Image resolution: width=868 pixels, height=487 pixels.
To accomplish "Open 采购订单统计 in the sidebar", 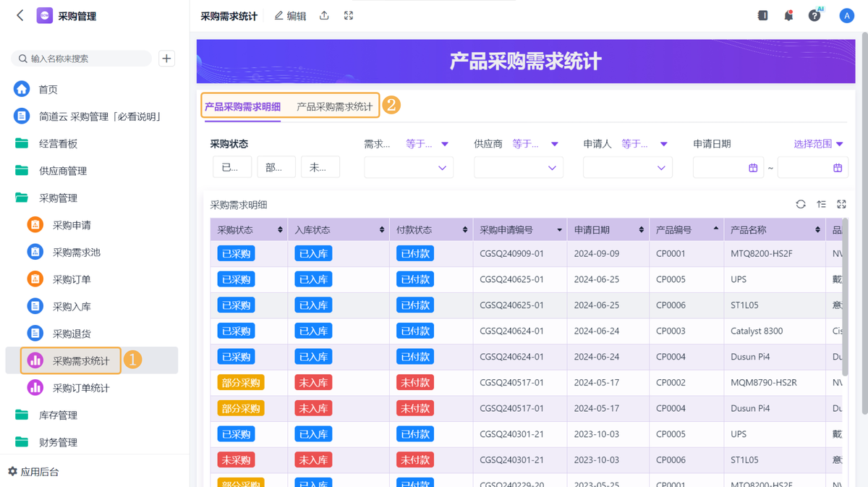I will [81, 388].
